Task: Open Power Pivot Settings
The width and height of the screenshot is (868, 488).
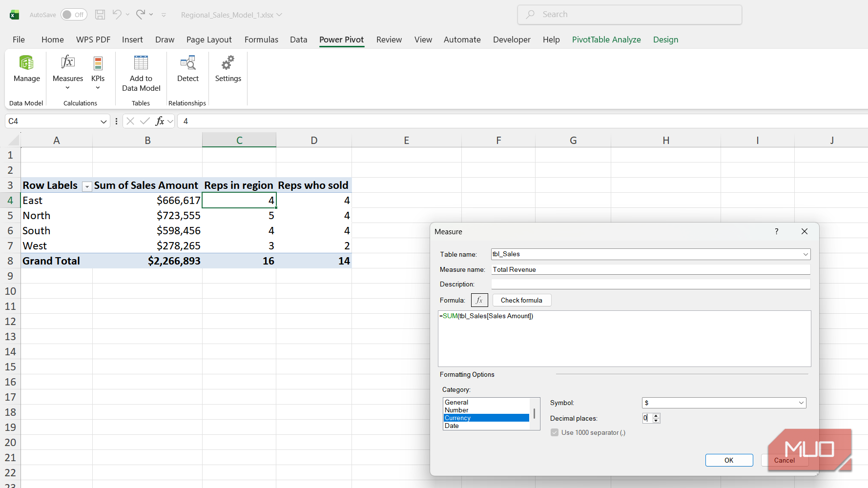Action: 228,69
